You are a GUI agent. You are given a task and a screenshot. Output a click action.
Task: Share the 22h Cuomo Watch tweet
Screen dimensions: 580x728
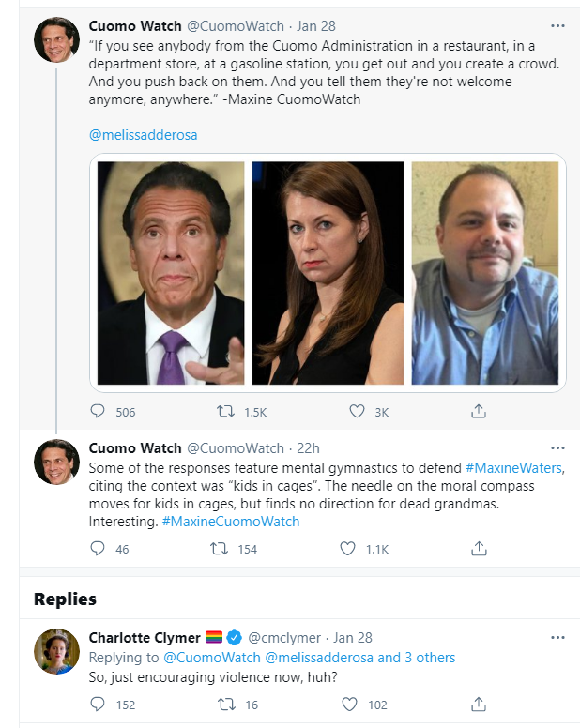point(478,549)
